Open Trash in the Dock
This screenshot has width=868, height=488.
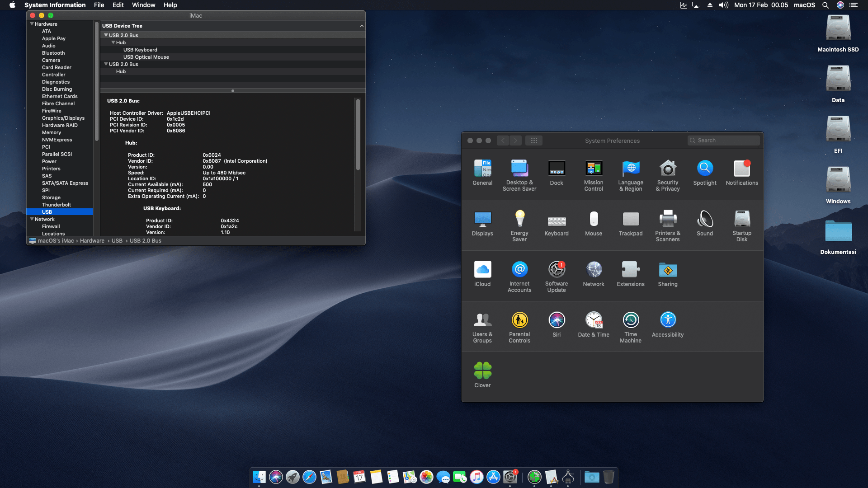pos(609,477)
